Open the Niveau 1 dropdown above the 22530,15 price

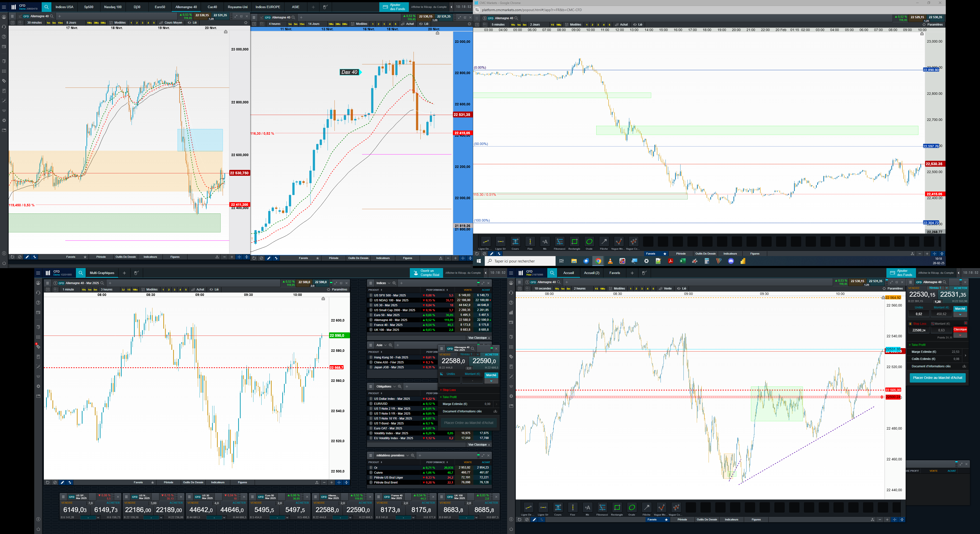947,288
